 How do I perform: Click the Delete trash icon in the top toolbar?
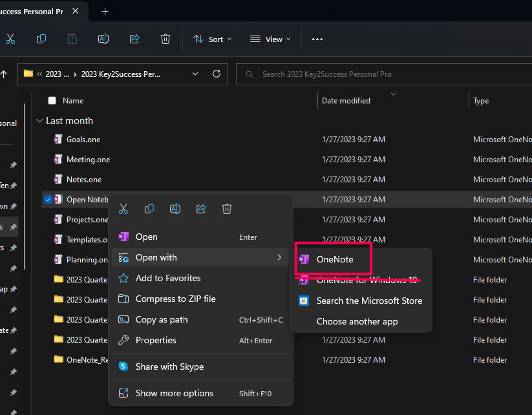pyautogui.click(x=165, y=39)
